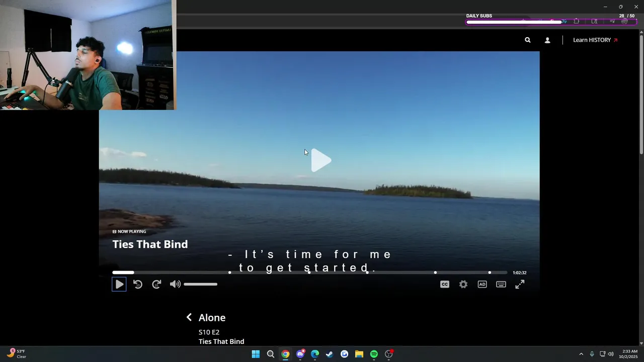The image size is (644, 362).
Task: Jump to the first chapter marker on timeline
Action: (x=230, y=273)
